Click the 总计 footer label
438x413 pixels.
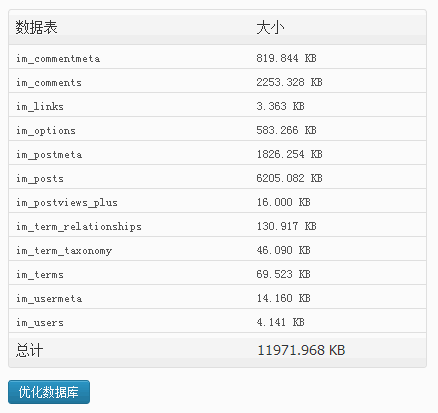(x=29, y=350)
